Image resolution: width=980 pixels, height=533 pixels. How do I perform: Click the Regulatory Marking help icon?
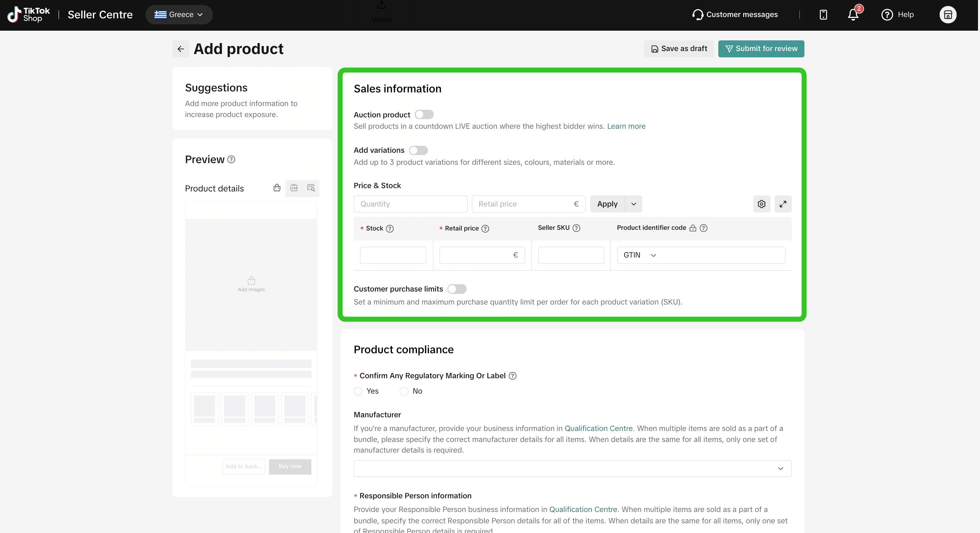click(x=513, y=376)
